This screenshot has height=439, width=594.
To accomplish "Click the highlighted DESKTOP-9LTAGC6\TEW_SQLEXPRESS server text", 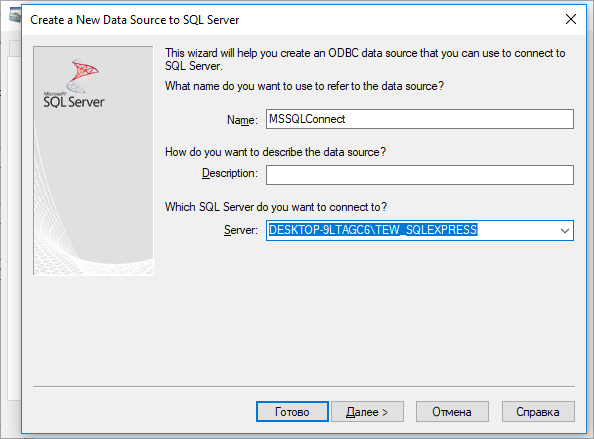I will (x=373, y=230).
